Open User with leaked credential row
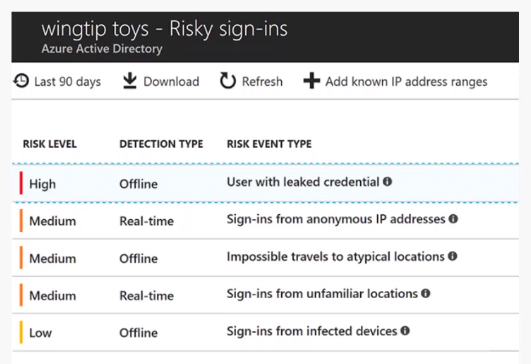Viewport: 531px width, 364px height. pos(266,183)
